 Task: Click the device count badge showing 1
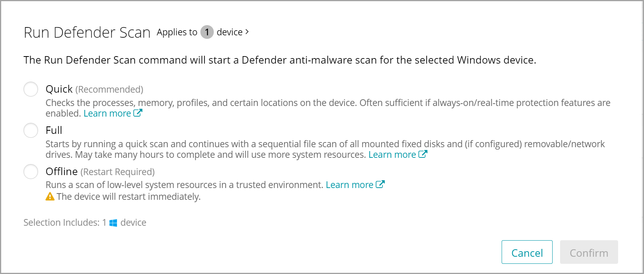pyautogui.click(x=207, y=32)
